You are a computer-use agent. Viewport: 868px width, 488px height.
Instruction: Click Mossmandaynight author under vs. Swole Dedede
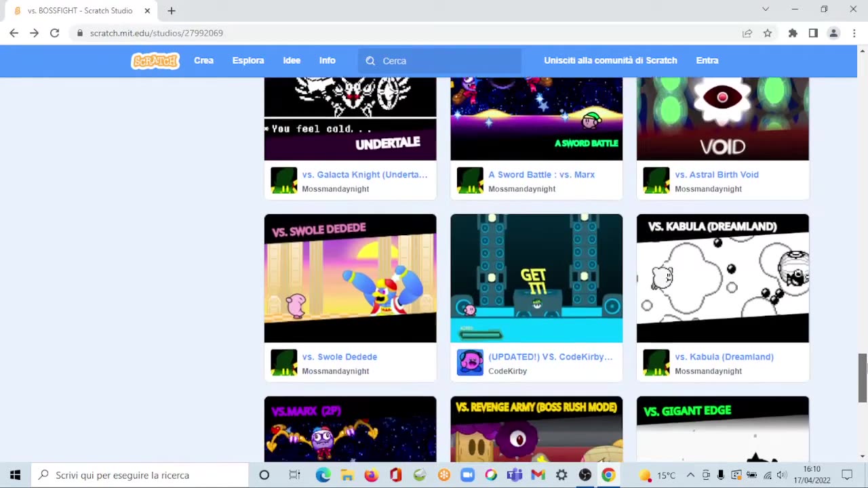[x=336, y=371]
